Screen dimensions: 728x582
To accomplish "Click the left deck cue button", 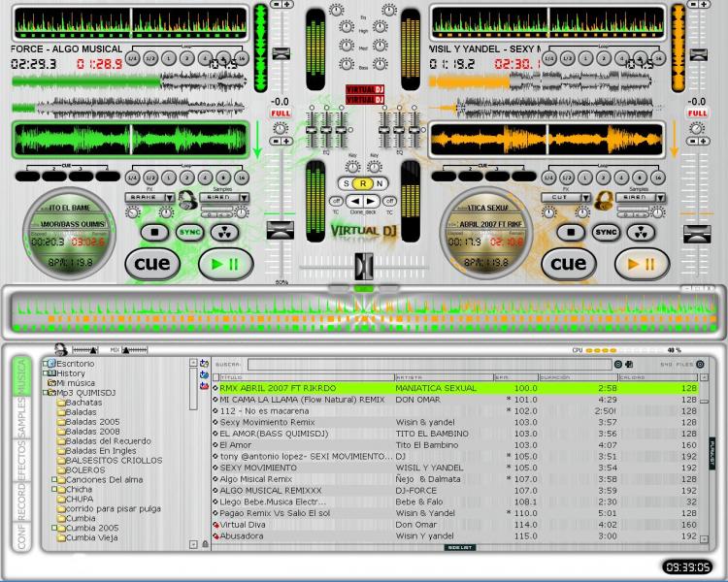I will click(x=151, y=264).
